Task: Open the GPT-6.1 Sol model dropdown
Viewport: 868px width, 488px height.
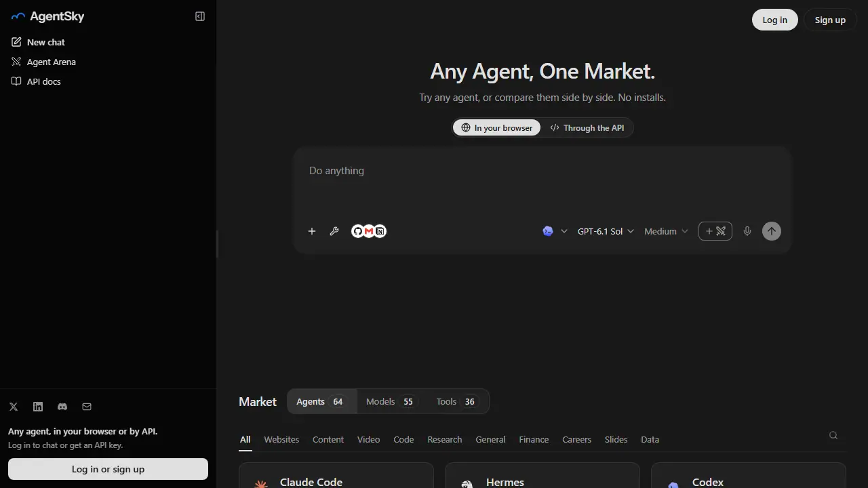Action: (x=606, y=231)
